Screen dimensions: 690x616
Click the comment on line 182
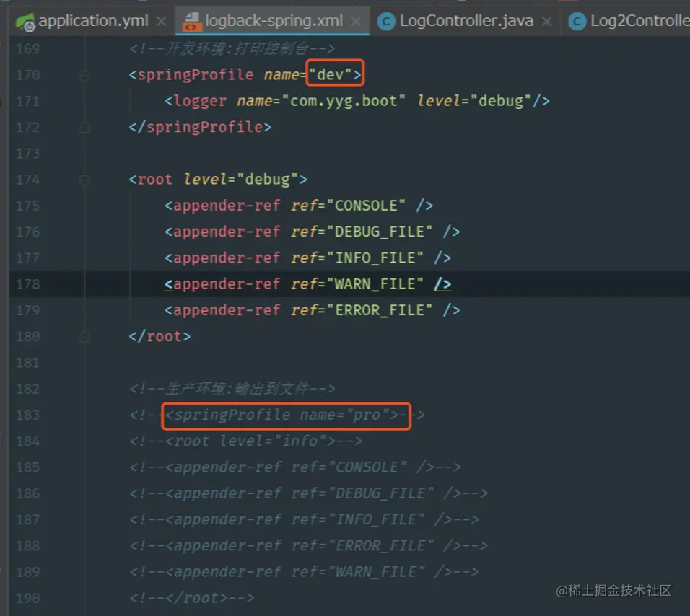pos(232,389)
